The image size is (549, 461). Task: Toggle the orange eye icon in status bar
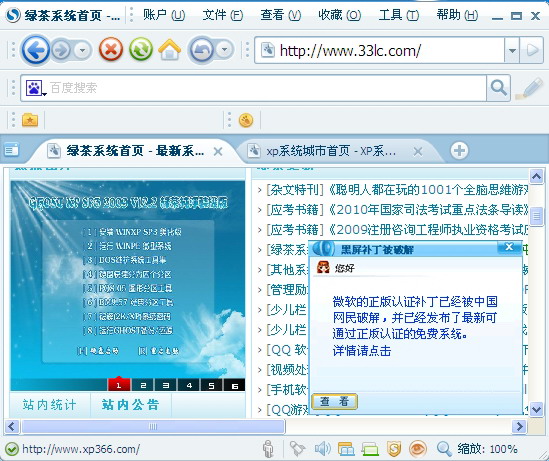point(418,449)
